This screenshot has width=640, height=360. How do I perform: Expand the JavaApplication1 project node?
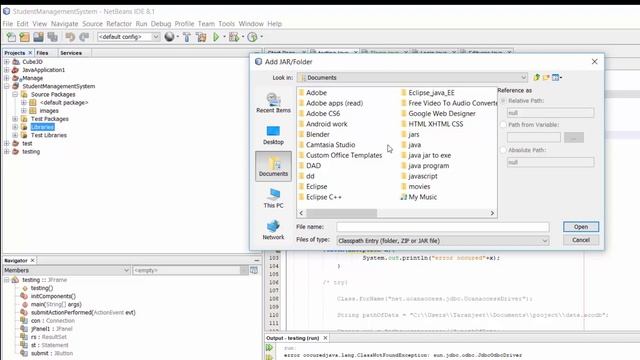point(7,70)
